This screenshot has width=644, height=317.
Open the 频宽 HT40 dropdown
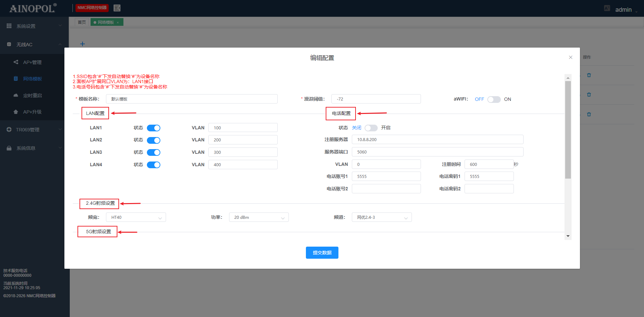(x=136, y=217)
